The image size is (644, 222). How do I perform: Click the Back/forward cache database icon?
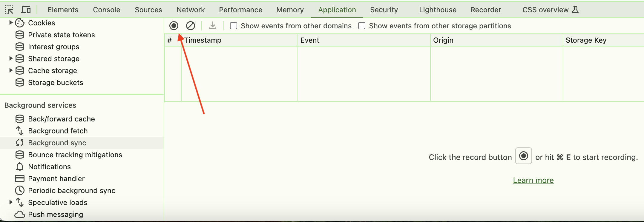point(20,119)
